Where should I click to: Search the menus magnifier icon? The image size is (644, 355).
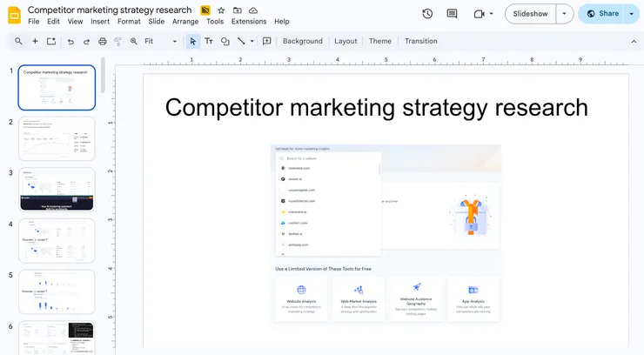coord(18,41)
